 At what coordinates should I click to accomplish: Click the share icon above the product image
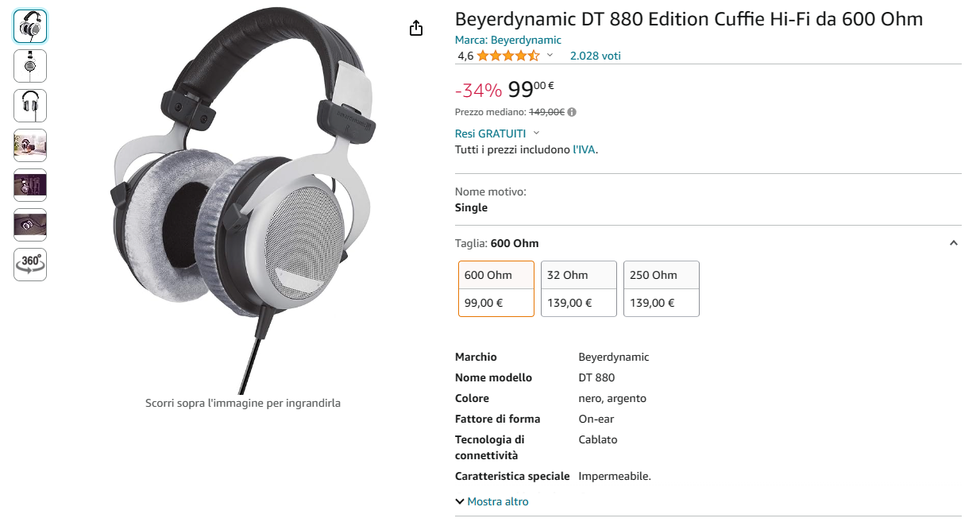(416, 29)
